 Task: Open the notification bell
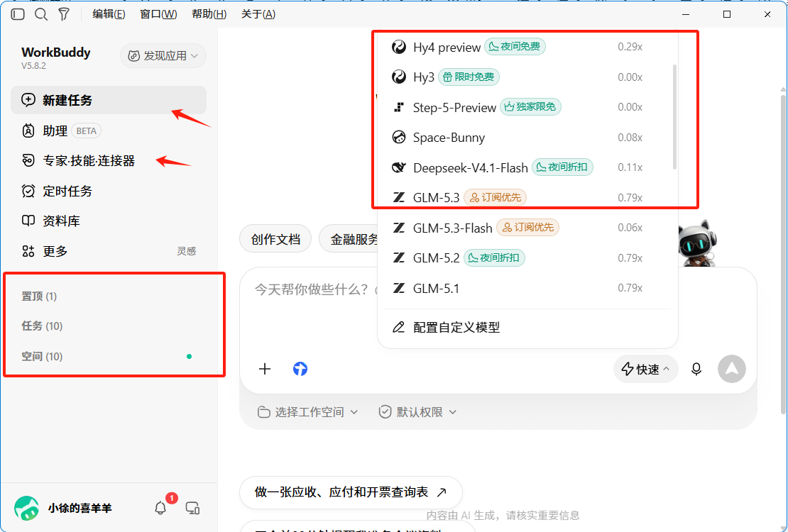[x=160, y=508]
